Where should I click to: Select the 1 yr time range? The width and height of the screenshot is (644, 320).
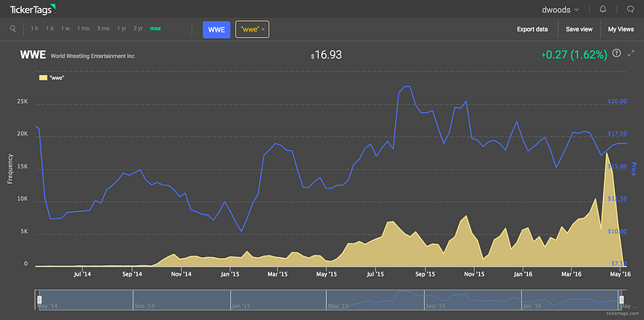click(x=122, y=29)
